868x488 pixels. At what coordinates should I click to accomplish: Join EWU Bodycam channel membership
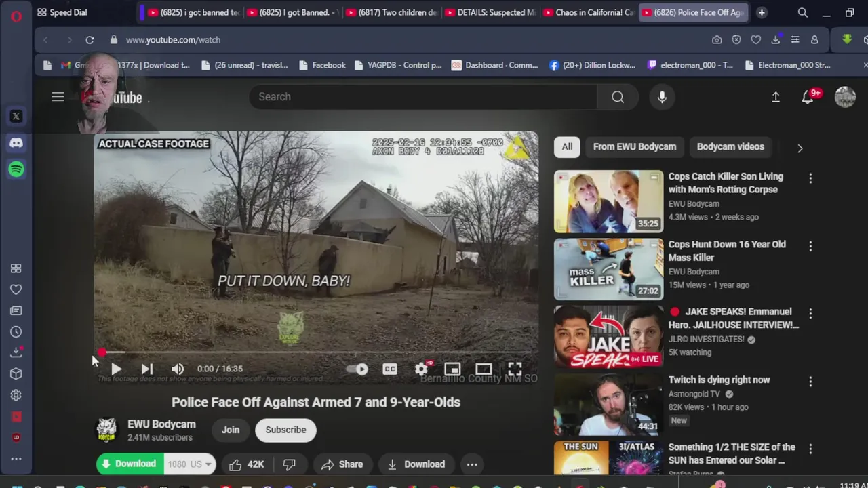tap(231, 430)
